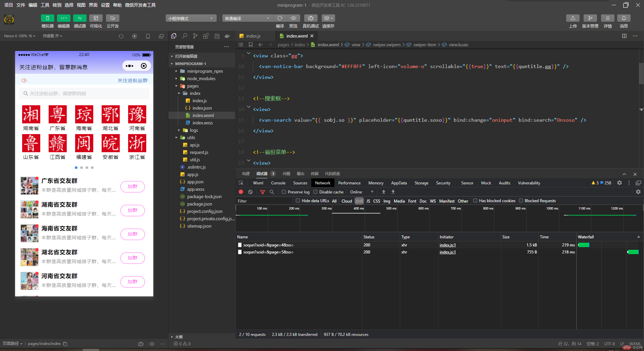Open the messages bell icon
This screenshot has height=351, width=644.
click(624, 18)
